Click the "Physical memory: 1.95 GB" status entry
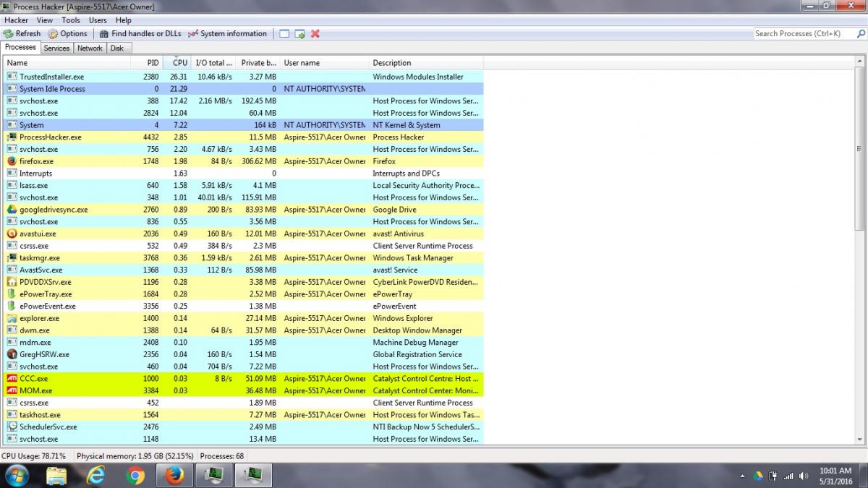The image size is (868, 488). click(135, 456)
